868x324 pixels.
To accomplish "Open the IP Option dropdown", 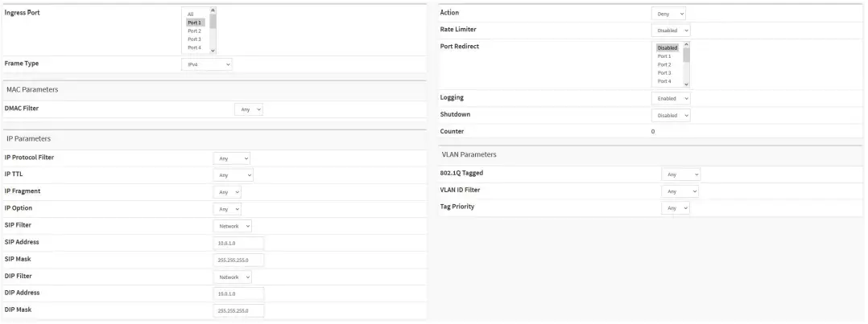I will [227, 208].
